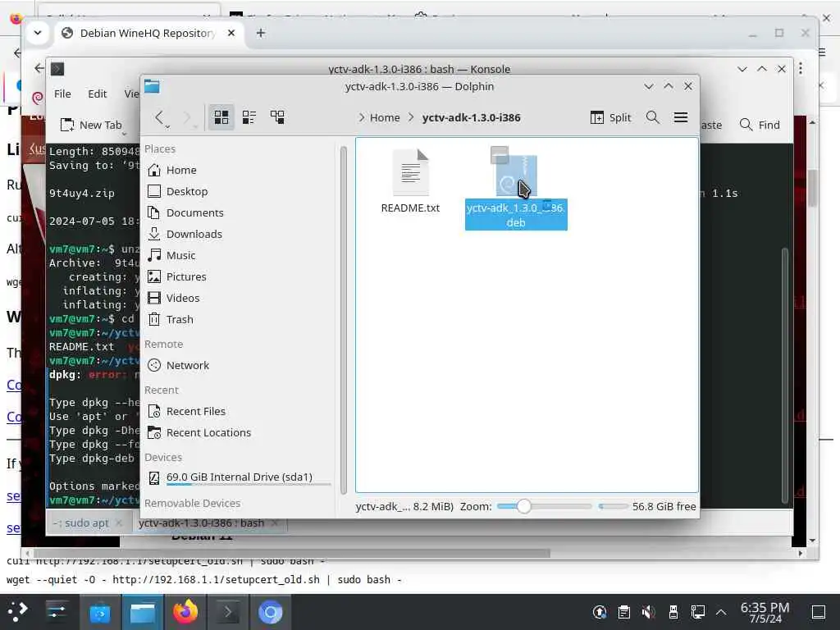Screen dimensions: 840x630
Task: Adjust the Dolphin Zoom slider handle
Action: [x=524, y=506]
